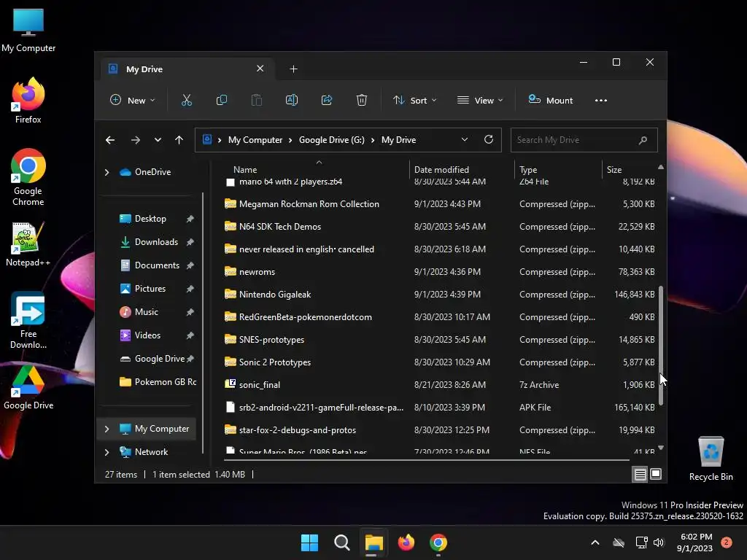The height and width of the screenshot is (560, 747).
Task: Click the search magnifier icon in search box
Action: pyautogui.click(x=643, y=140)
